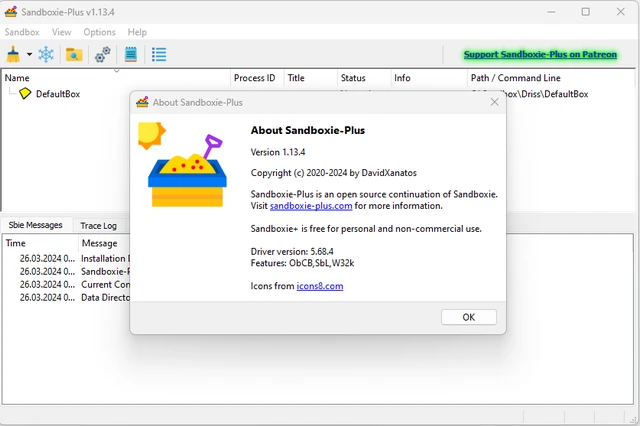
Task: Follow the icons8.com link
Action: (x=320, y=286)
